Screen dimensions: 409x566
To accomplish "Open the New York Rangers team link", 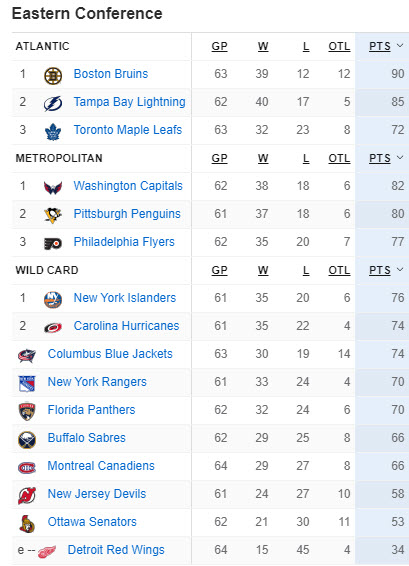I will pyautogui.click(x=97, y=382).
